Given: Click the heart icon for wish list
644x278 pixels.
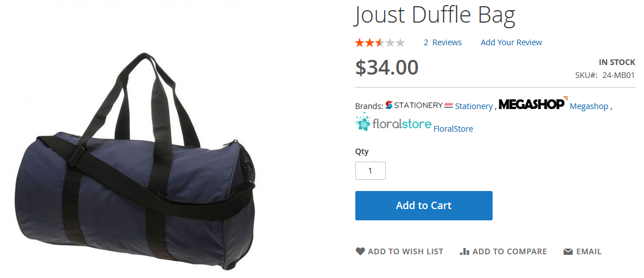Looking at the screenshot, I should (x=360, y=251).
